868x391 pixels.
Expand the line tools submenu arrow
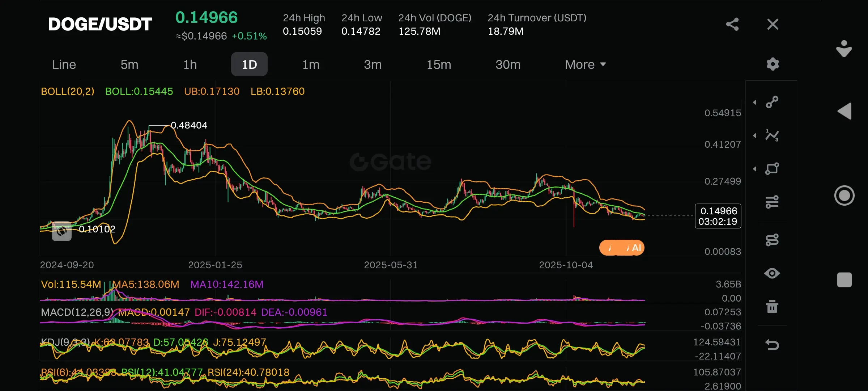pos(755,102)
